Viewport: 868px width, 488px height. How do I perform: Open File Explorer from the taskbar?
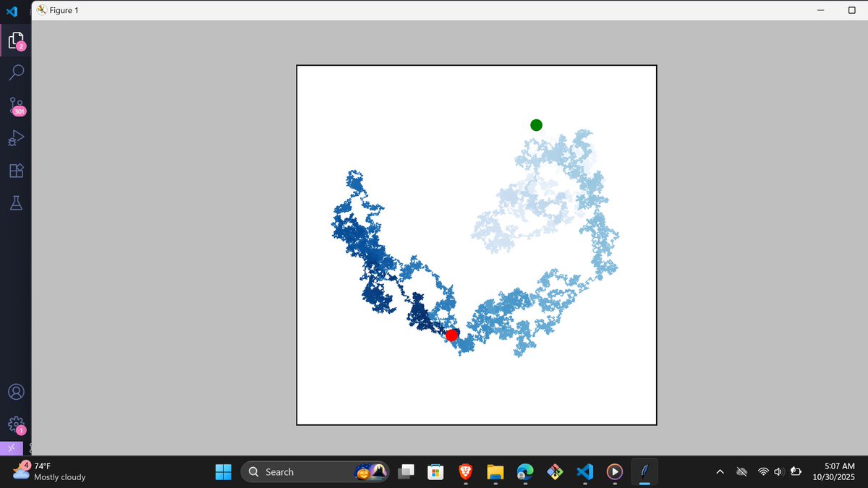[495, 471]
